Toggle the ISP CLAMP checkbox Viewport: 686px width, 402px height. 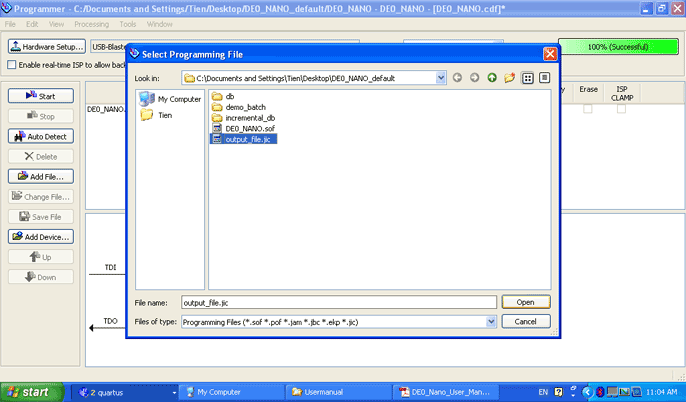tap(621, 108)
